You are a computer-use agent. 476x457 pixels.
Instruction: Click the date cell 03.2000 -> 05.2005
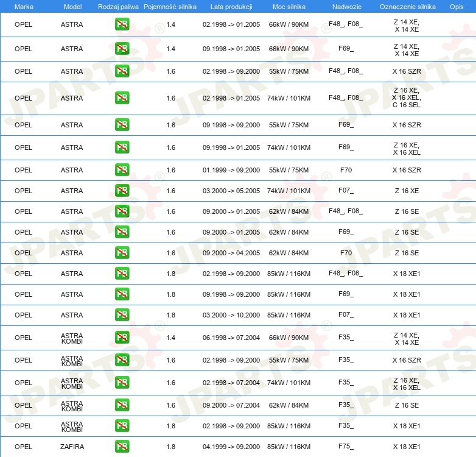(x=231, y=191)
